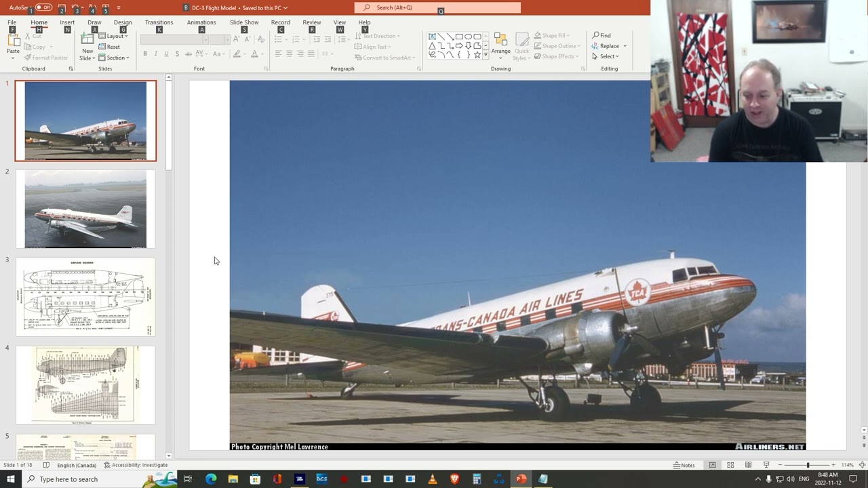868x488 pixels.
Task: Open VLC media player from taskbar
Action: (x=433, y=479)
